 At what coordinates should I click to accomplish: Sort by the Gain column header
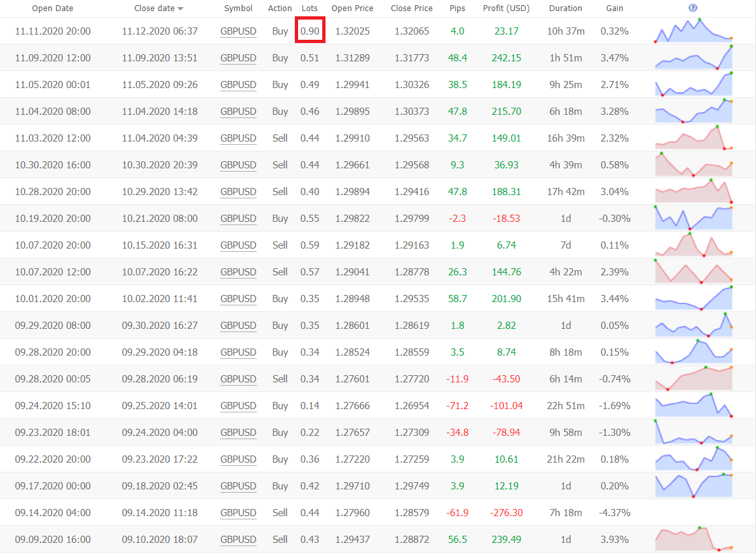[x=614, y=8]
